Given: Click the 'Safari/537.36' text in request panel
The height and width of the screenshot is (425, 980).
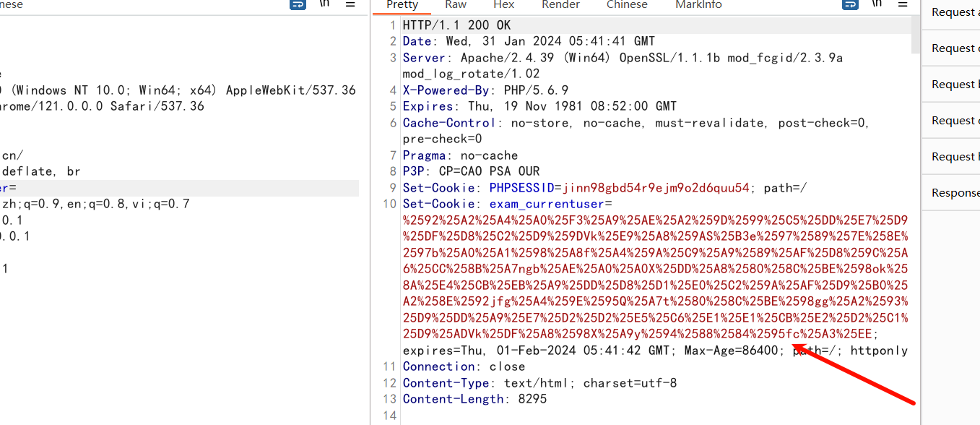Looking at the screenshot, I should click(x=157, y=106).
